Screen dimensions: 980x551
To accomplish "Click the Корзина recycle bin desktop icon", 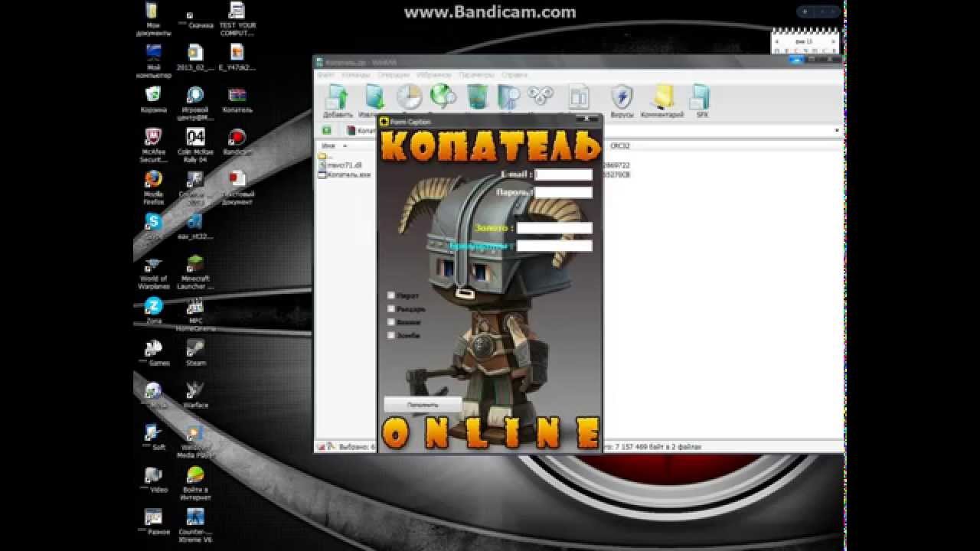I will [153, 99].
